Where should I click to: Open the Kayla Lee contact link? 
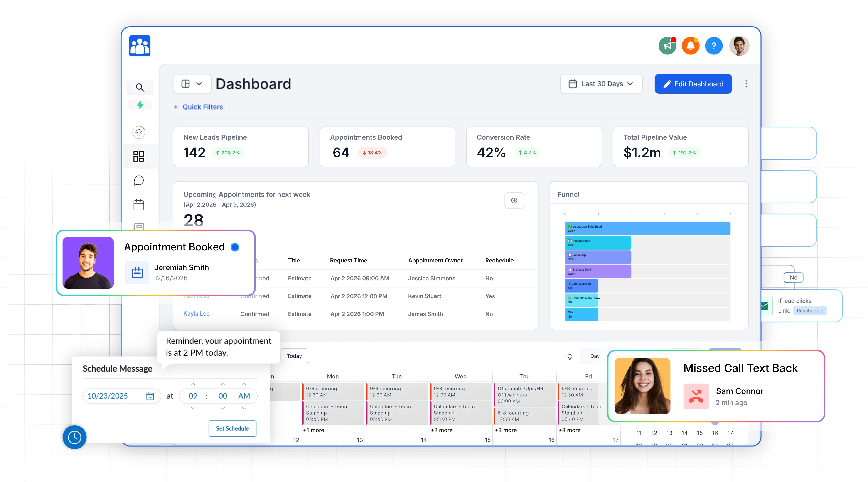click(x=197, y=314)
